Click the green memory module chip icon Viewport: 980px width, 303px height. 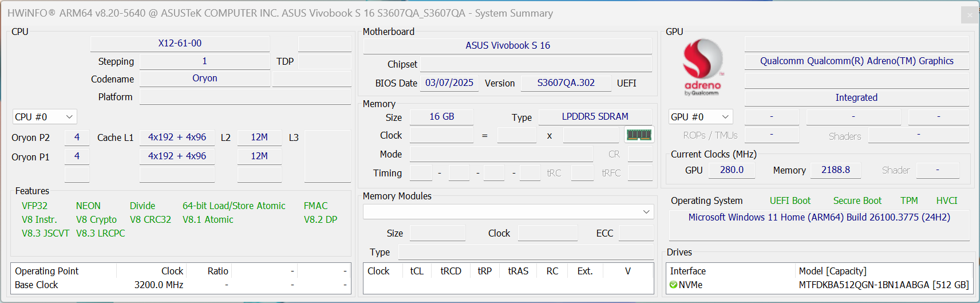[639, 135]
